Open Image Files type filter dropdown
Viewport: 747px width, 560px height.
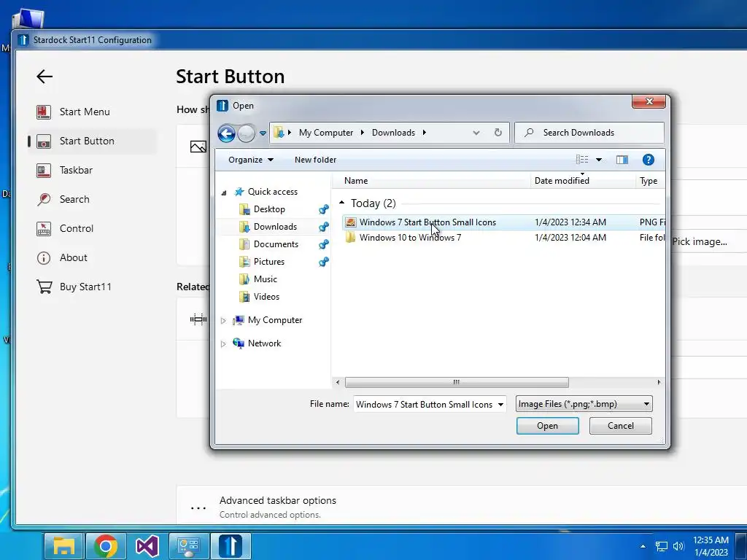click(584, 404)
